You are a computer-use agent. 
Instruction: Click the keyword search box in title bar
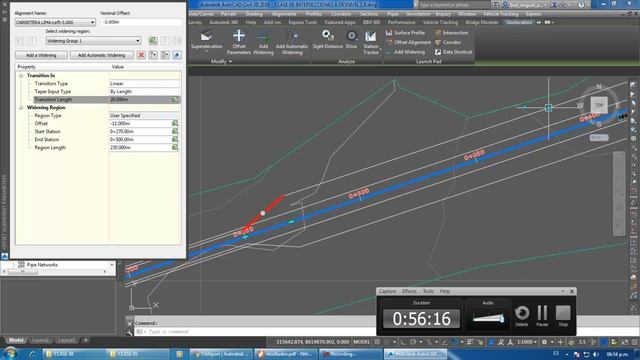454,5
